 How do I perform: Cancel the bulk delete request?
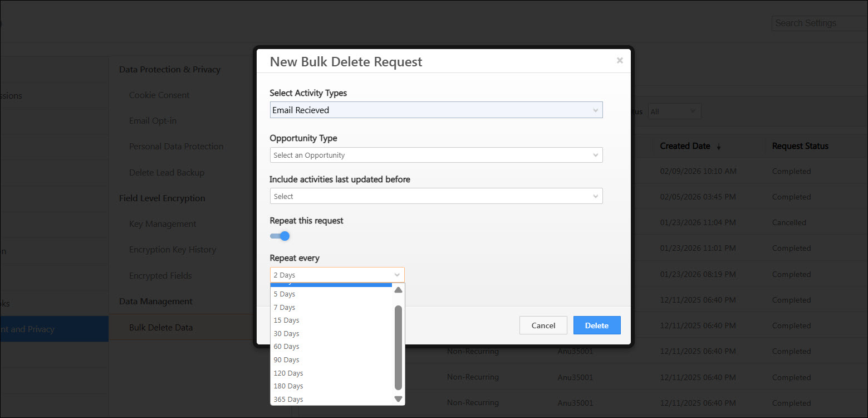coord(543,325)
